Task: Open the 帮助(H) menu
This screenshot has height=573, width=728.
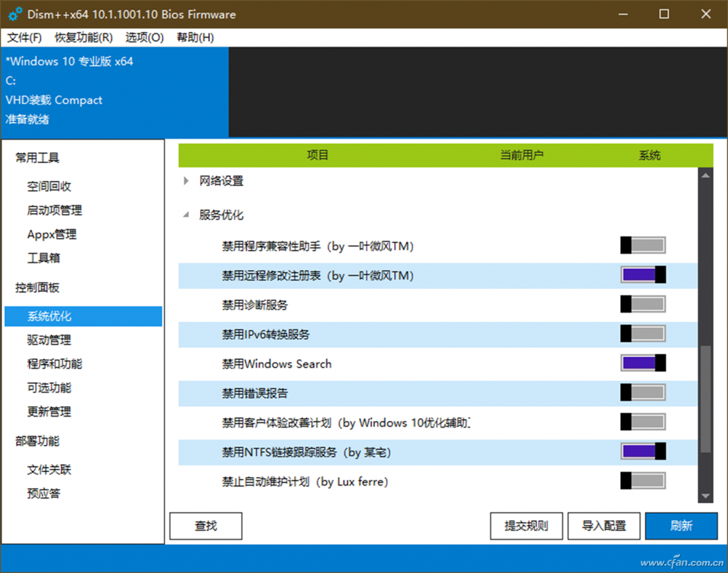Action: point(194,38)
